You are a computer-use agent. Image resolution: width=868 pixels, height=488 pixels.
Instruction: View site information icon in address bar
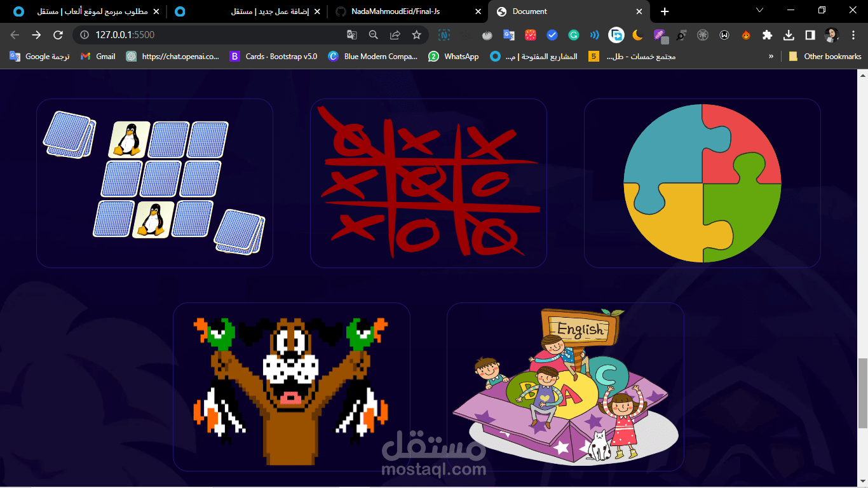pyautogui.click(x=85, y=35)
